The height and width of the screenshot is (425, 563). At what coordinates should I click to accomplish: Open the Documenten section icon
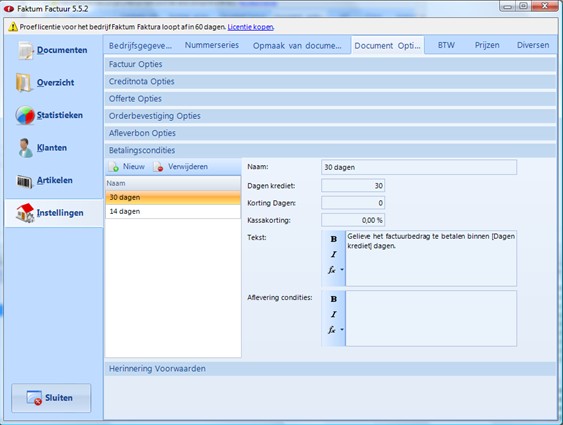[26, 50]
